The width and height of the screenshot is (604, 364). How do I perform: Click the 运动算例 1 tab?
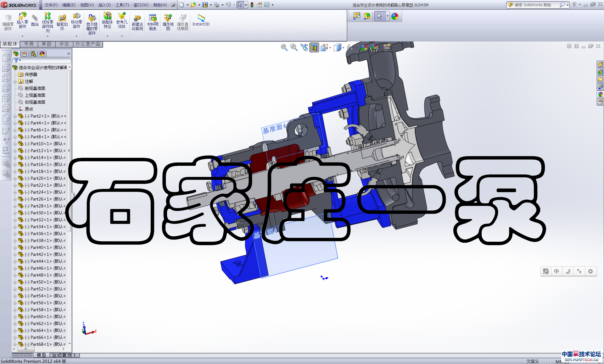pos(64,355)
